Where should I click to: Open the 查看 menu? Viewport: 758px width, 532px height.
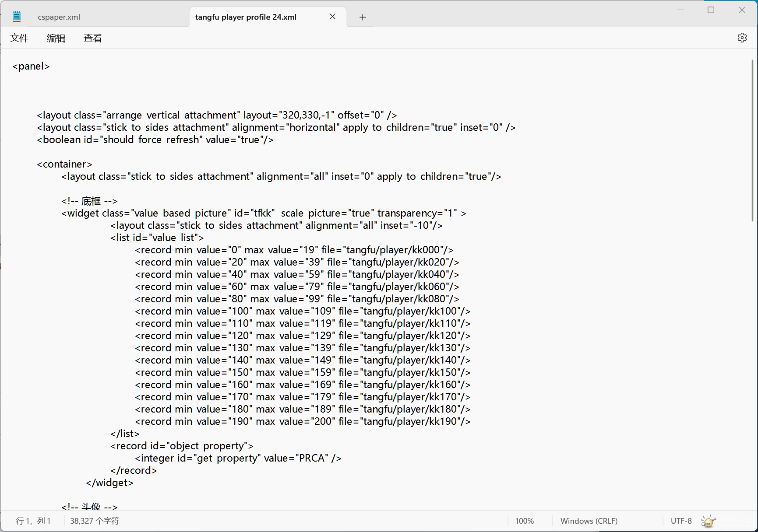click(93, 38)
